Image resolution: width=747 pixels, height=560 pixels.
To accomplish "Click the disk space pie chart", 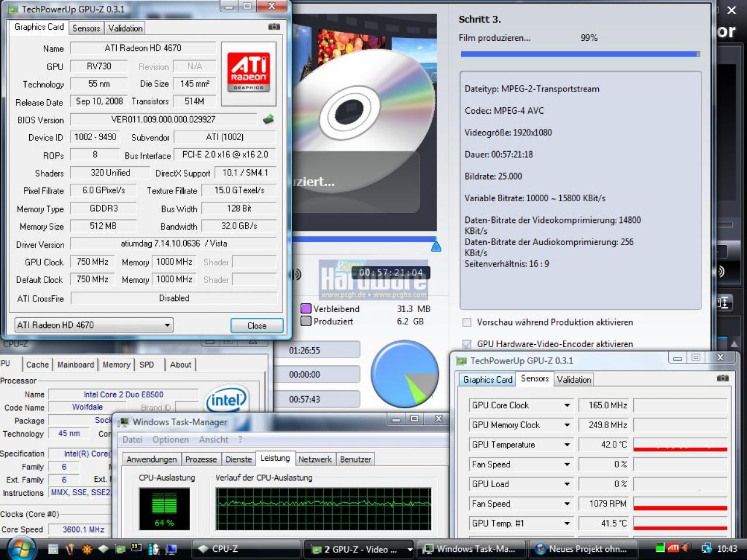I will pos(404,374).
